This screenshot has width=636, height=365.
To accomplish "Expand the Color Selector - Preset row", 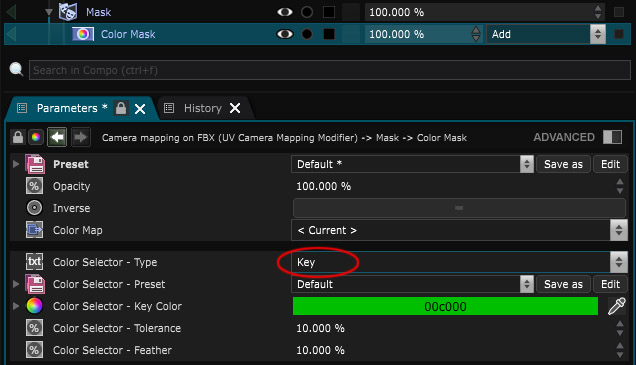I will (x=16, y=284).
